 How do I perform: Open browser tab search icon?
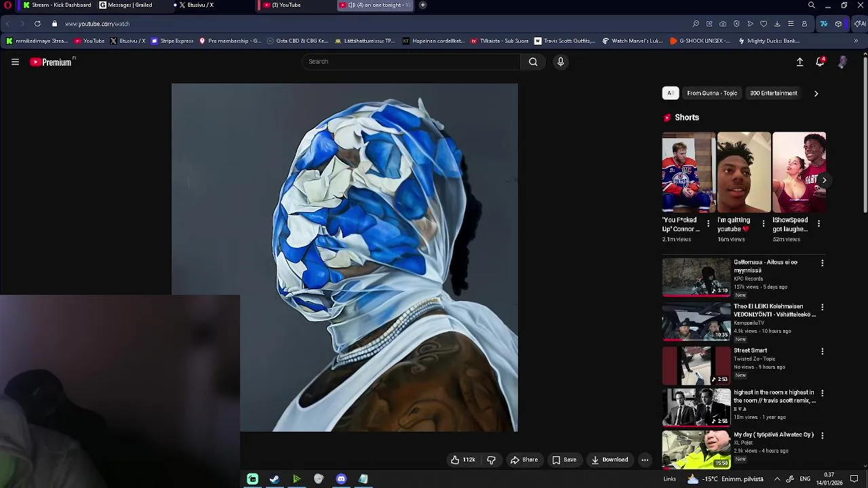point(811,5)
